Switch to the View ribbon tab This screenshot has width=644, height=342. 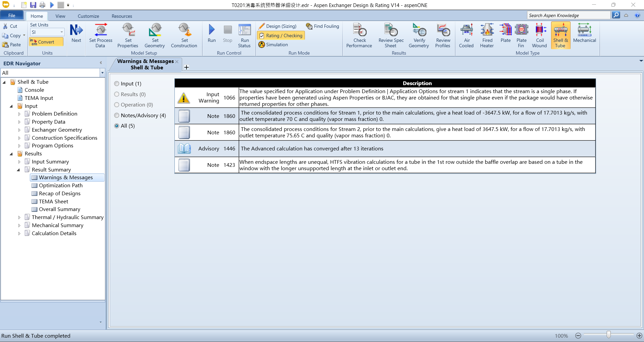(60, 16)
